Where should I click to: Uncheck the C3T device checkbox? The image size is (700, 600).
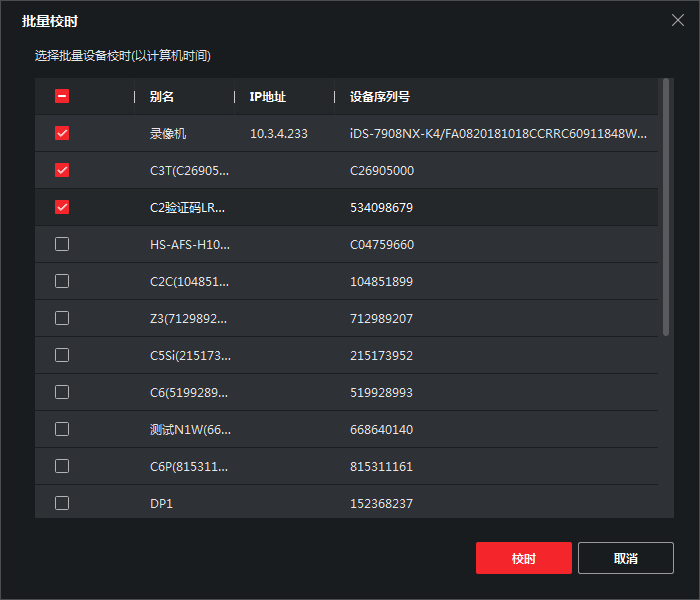point(62,170)
